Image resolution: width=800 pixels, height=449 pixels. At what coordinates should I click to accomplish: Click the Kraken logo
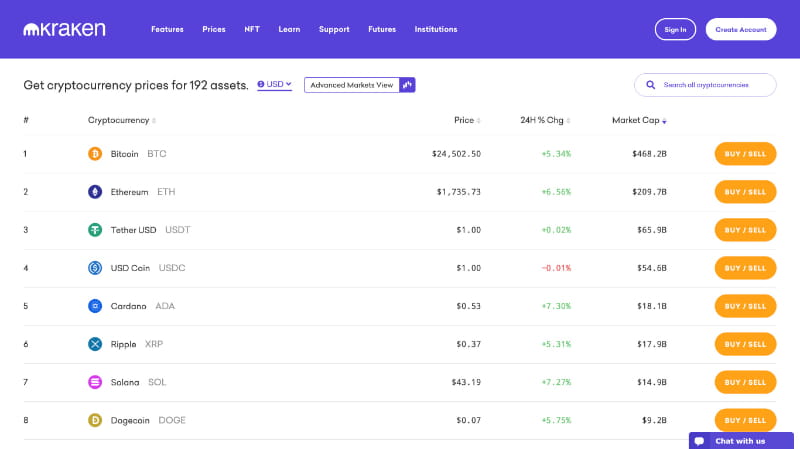[64, 29]
